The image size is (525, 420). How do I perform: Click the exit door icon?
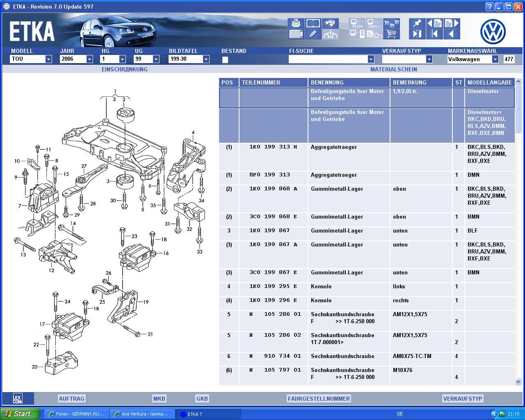[x=417, y=34]
